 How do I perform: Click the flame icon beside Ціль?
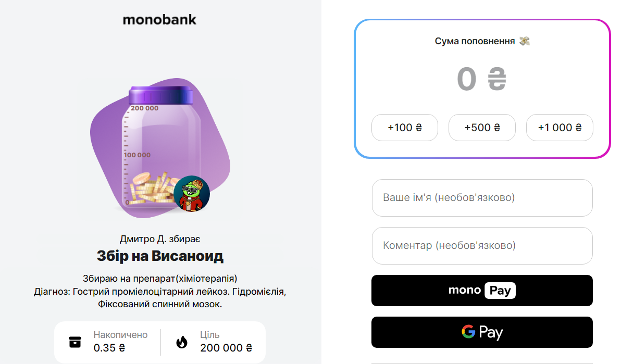pyautogui.click(x=181, y=342)
